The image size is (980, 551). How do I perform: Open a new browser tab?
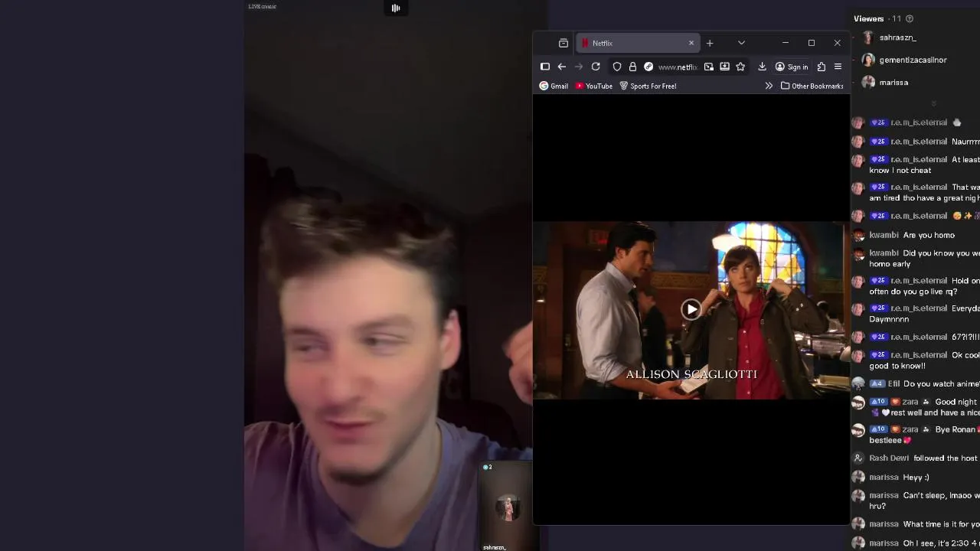[x=710, y=43]
